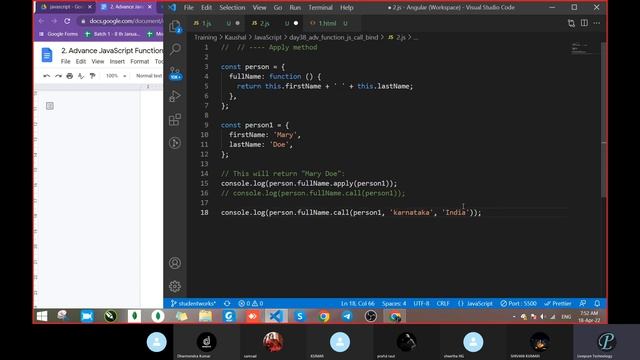Open errors and warnings count in status bar

[251, 303]
